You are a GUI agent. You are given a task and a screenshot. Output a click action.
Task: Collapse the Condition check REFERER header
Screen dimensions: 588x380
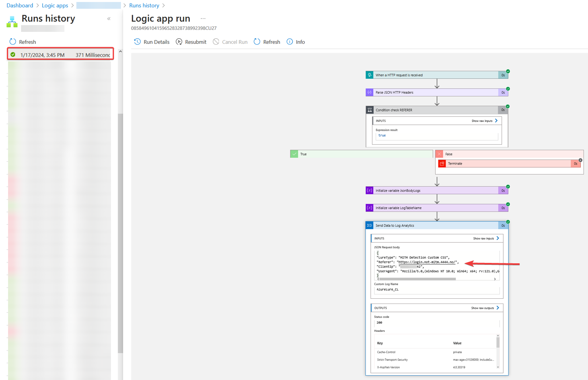click(x=436, y=110)
